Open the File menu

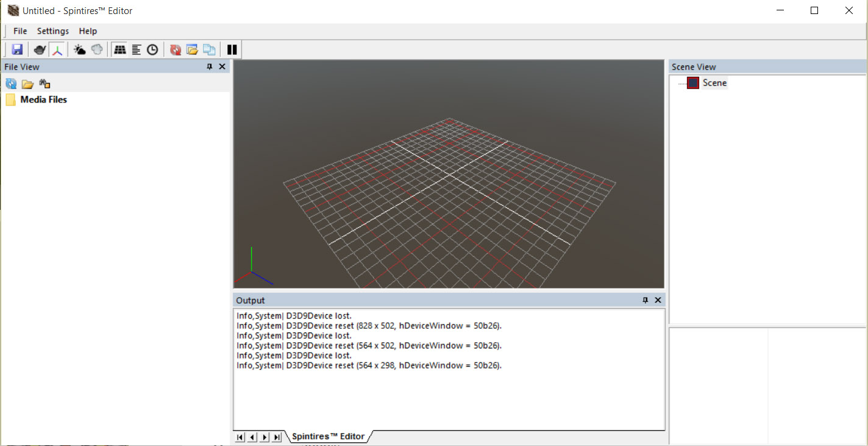point(20,31)
